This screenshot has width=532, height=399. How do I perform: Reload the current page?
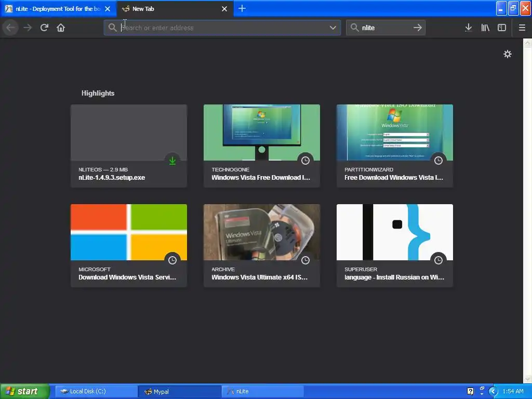coord(44,28)
